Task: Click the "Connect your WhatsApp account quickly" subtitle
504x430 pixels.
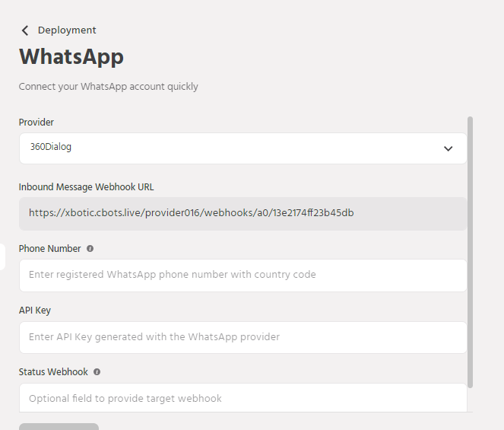Action: point(109,87)
